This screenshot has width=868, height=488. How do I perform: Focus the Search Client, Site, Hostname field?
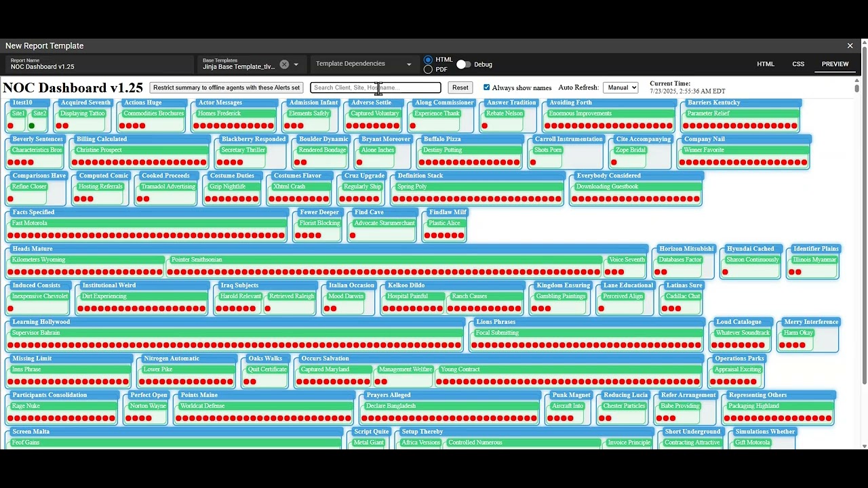(376, 87)
